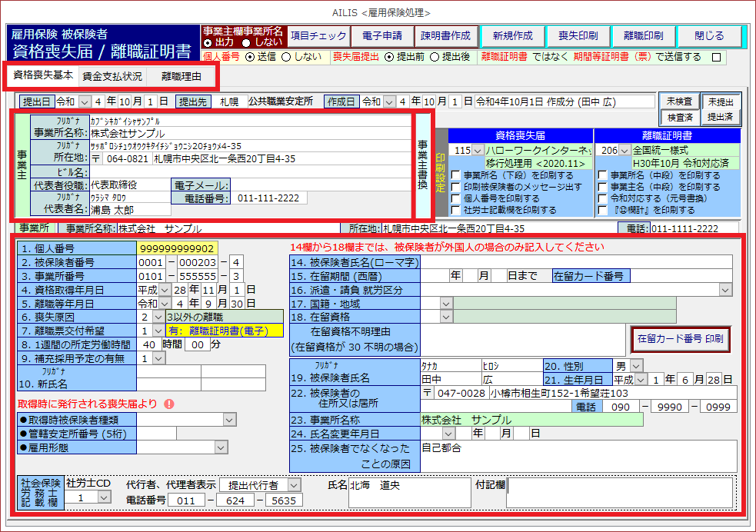Viewport: 756px width, 532px height.
Task: Click the 事業主書換 vertical button
Action: 422,165
